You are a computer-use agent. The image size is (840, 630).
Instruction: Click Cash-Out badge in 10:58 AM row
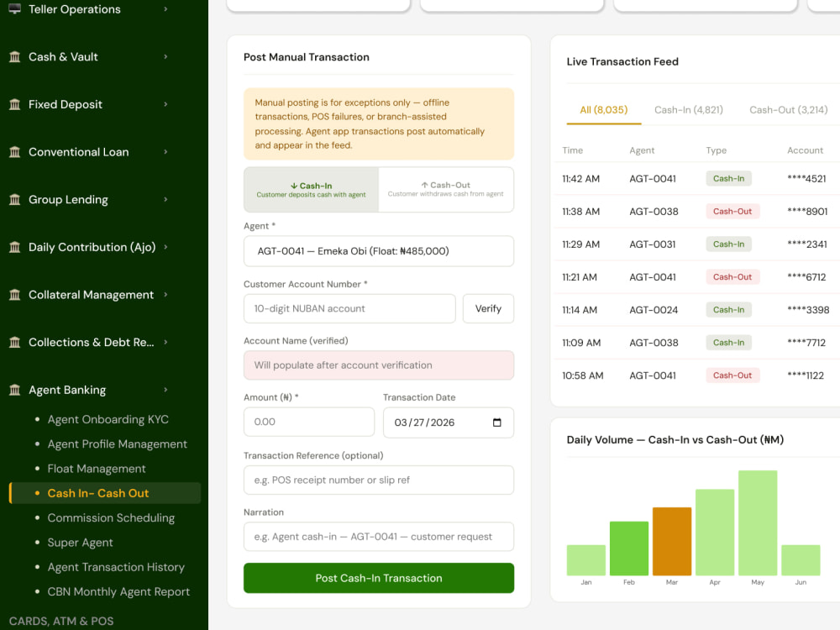732,375
